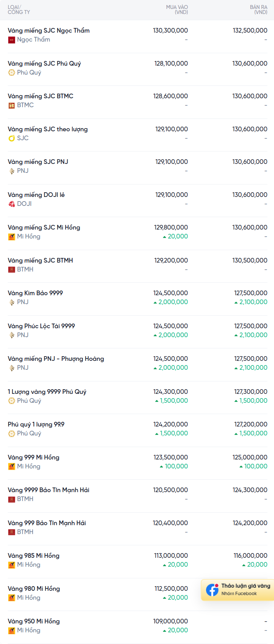Click Phú Quý logo under Phú quý 1 lượng 99.9
Screen dimensions: 274x644
[x=12, y=433]
